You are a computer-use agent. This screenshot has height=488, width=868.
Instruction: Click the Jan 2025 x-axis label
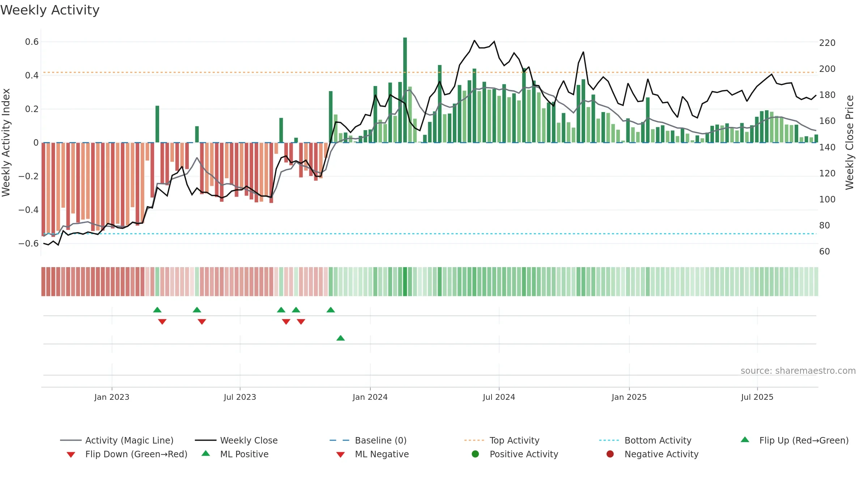(x=629, y=397)
